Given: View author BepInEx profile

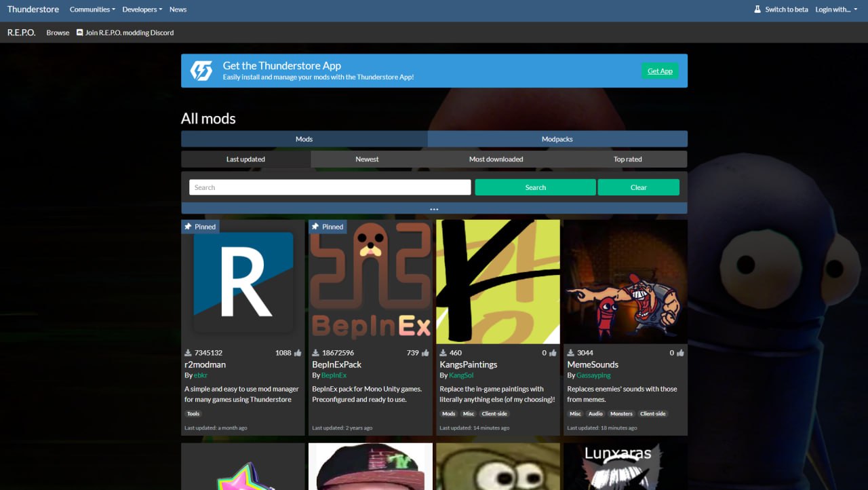Looking at the screenshot, I should (x=334, y=375).
